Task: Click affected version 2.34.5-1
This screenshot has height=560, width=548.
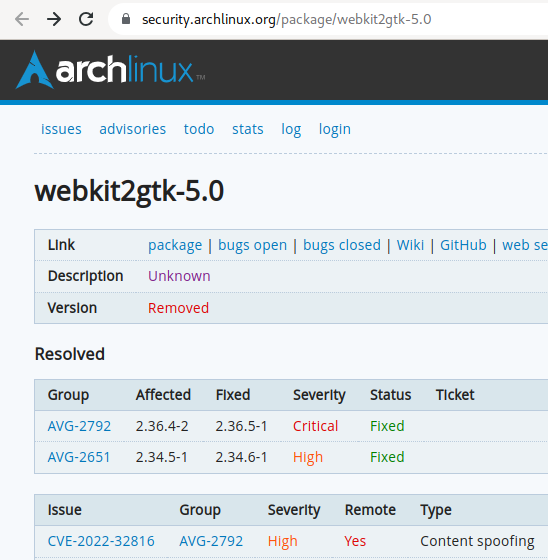Action: (x=161, y=457)
